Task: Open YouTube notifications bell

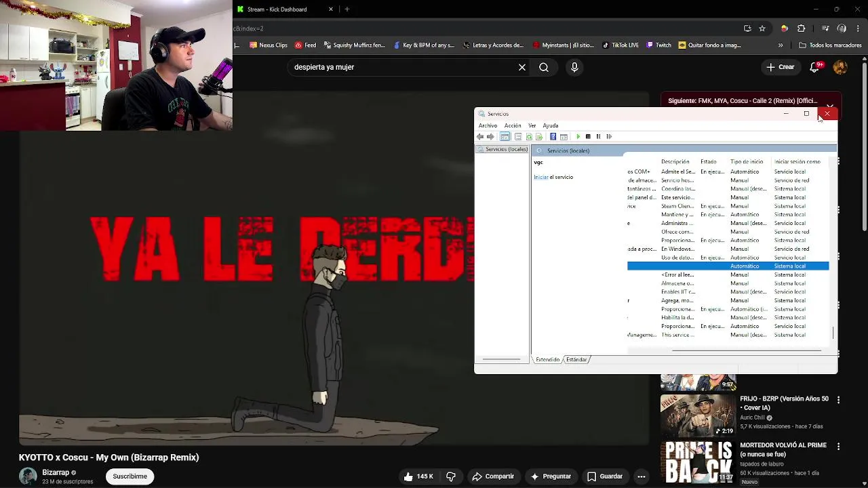Action: coord(815,67)
